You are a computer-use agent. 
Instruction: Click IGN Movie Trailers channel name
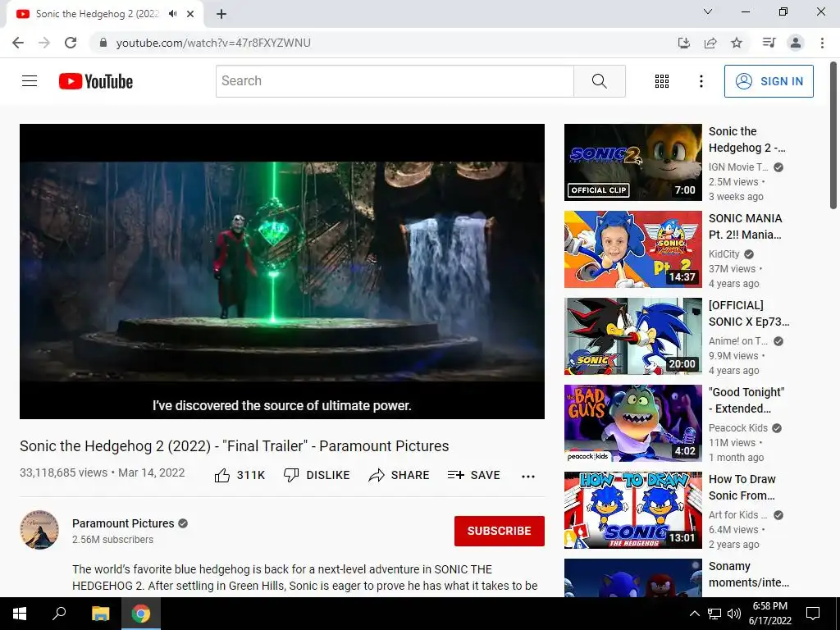click(x=738, y=167)
